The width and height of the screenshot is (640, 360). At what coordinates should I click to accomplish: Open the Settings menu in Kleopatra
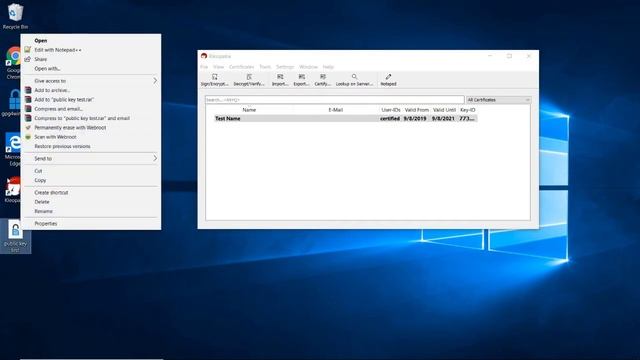[285, 67]
